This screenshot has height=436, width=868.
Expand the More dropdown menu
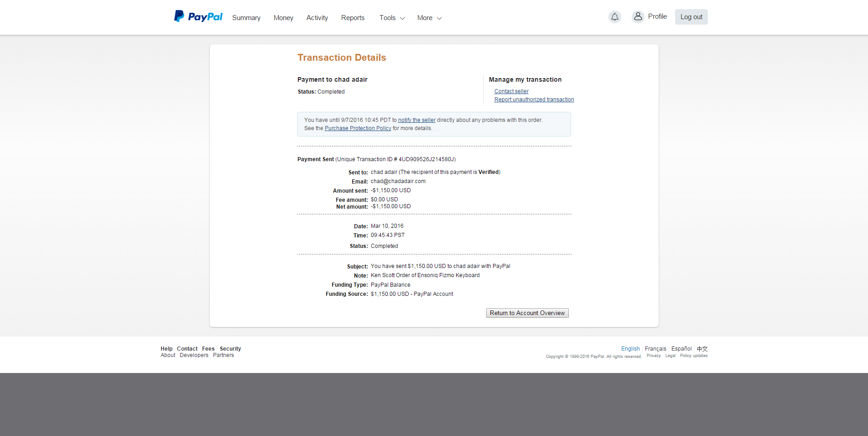pos(429,18)
